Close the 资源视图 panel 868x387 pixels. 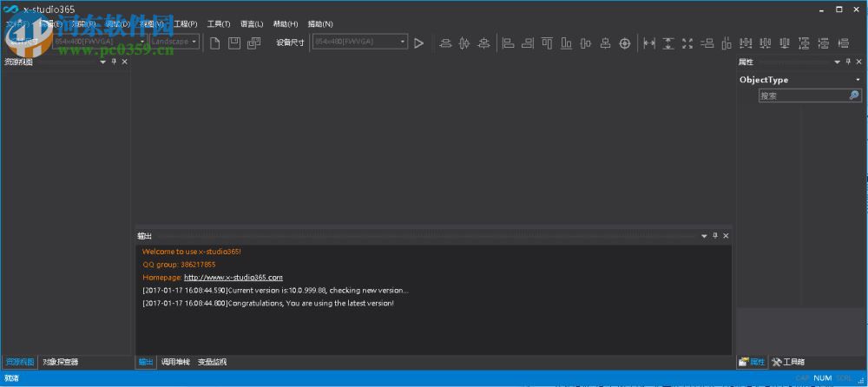124,62
